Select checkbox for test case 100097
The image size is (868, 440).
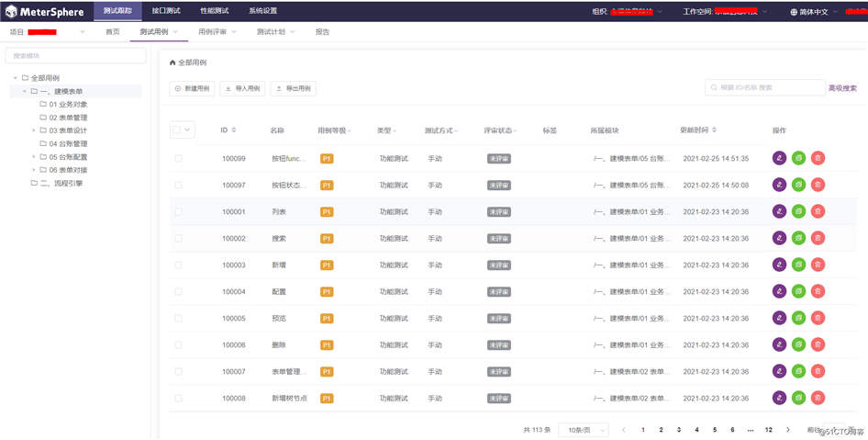click(178, 185)
